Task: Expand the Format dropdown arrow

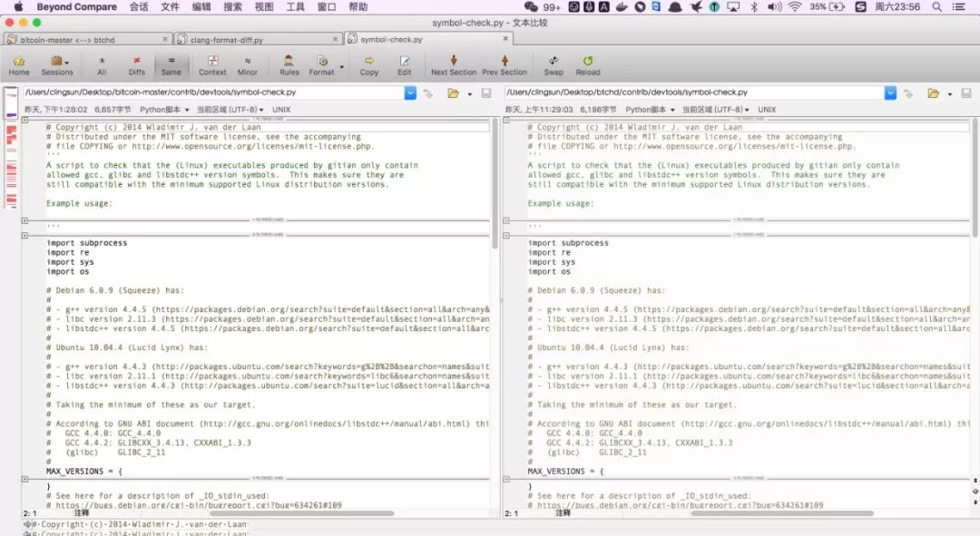Action: pyautogui.click(x=342, y=67)
